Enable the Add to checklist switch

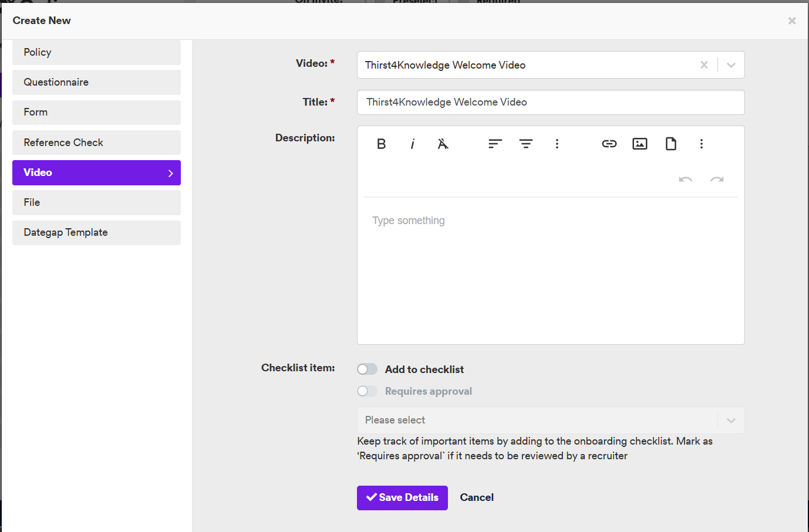pyautogui.click(x=368, y=369)
